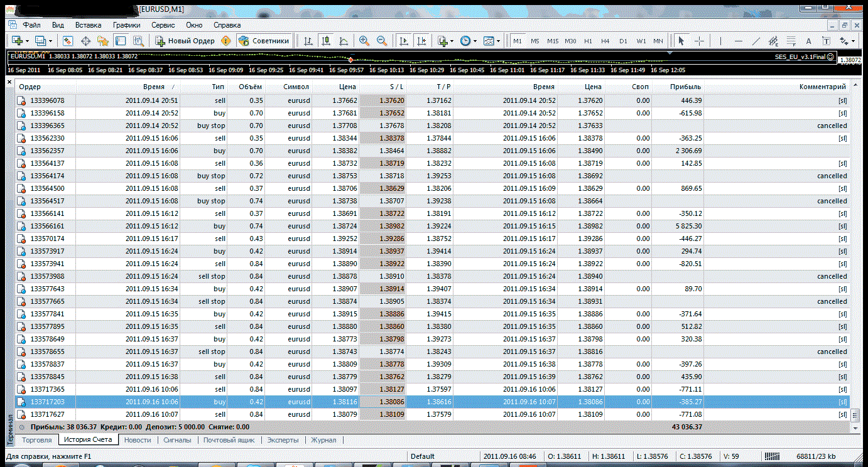This screenshot has width=868, height=467.
Task: Select the trendline drawing tool
Action: pyautogui.click(x=756, y=41)
